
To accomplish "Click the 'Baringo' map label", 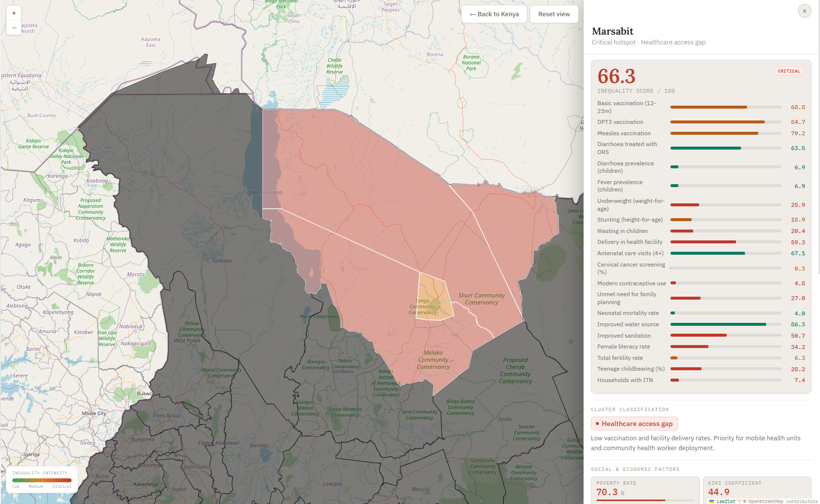I will click(260, 445).
